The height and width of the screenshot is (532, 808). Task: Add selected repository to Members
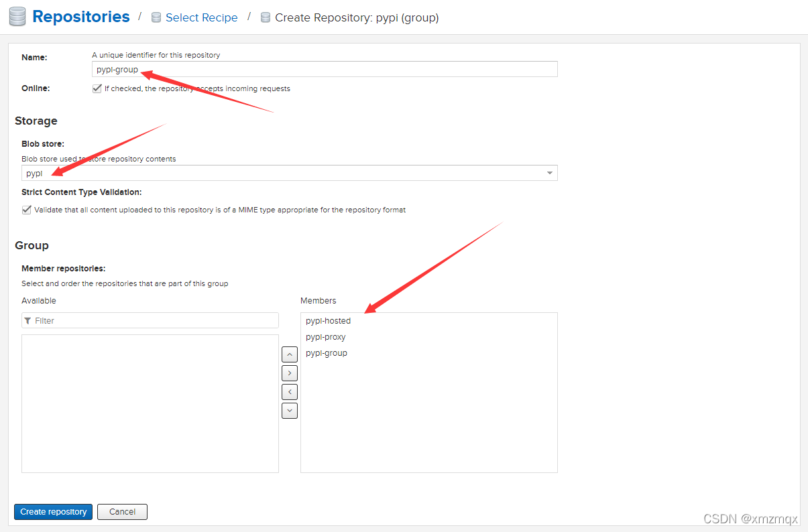tap(290, 373)
